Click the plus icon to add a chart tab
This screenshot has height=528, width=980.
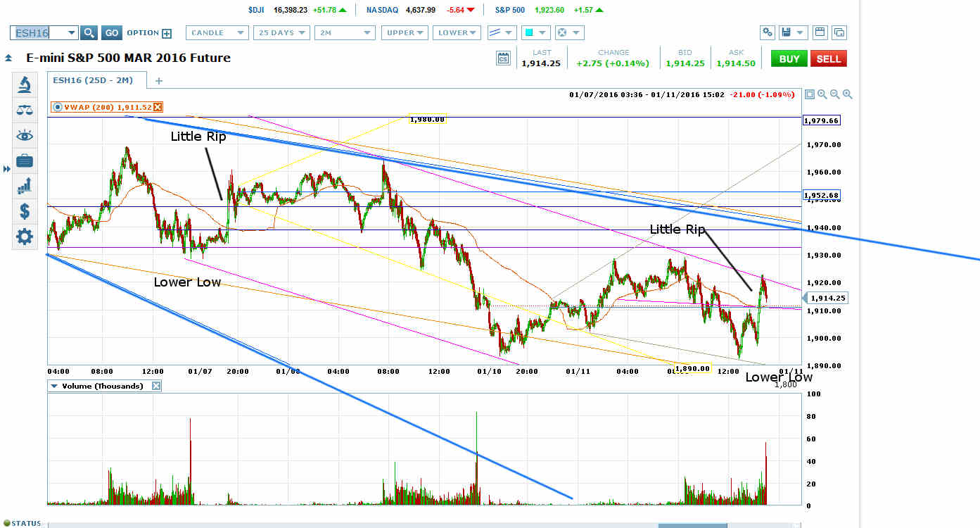[158, 81]
